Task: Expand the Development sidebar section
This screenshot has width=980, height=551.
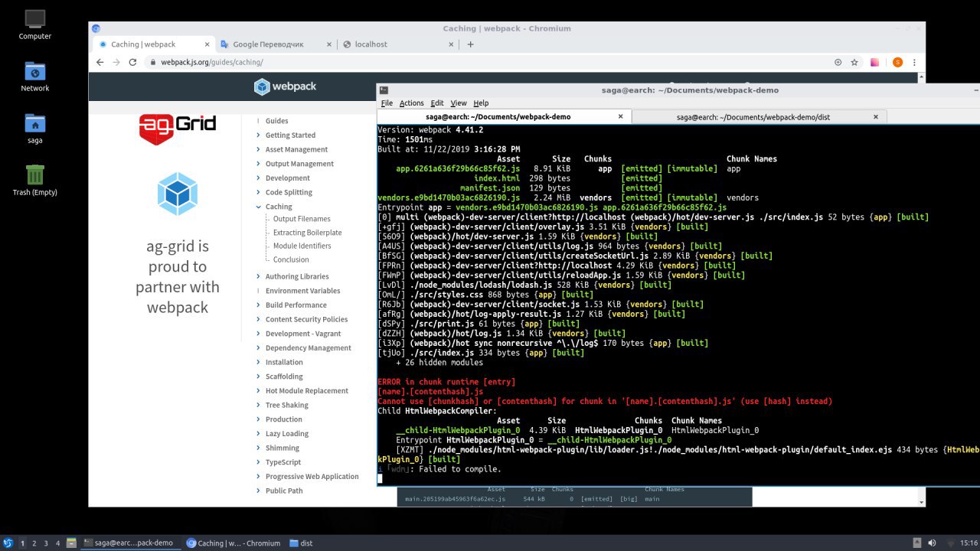Action: click(259, 178)
